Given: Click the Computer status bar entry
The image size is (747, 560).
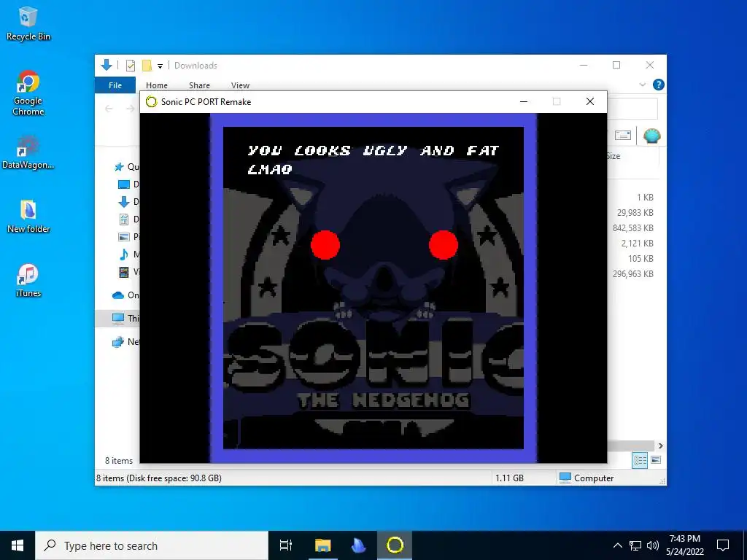Looking at the screenshot, I should click(x=587, y=478).
